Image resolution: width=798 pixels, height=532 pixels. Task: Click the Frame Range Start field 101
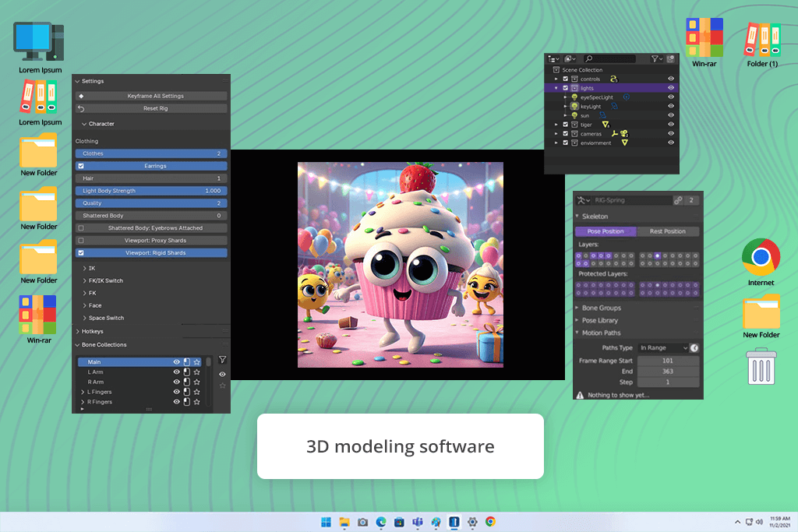click(x=668, y=361)
